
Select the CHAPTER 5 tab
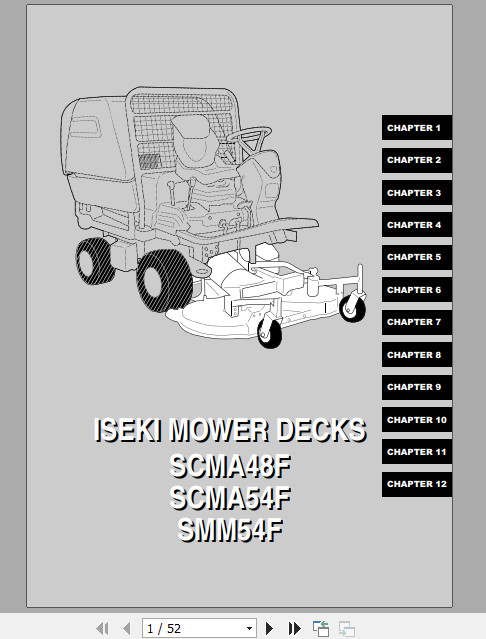tap(417, 257)
